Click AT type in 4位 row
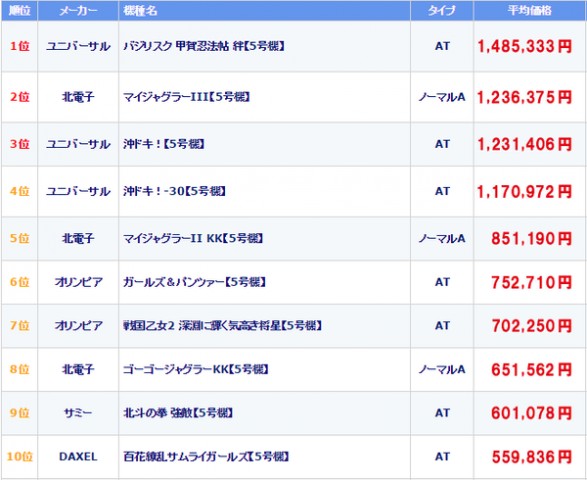Viewport: 587px width, 480px height. pos(442,191)
